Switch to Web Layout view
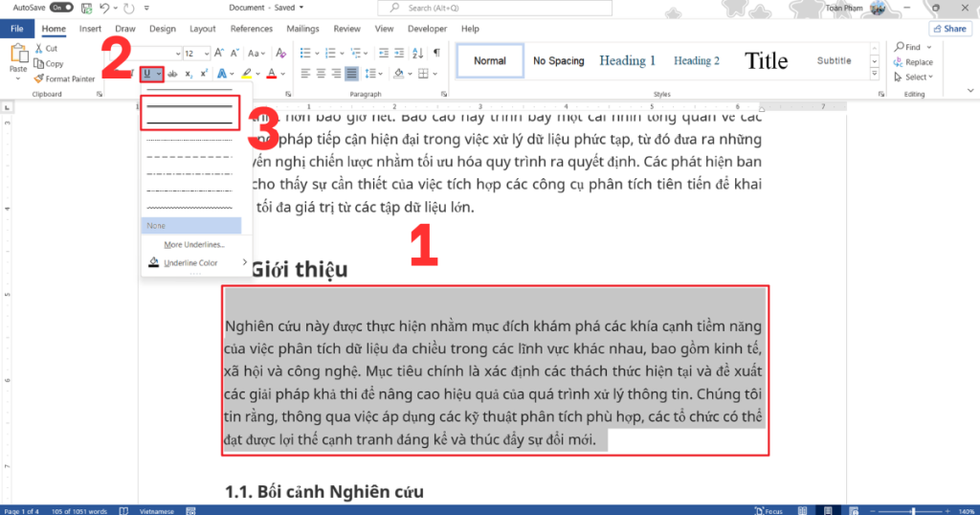980x515 pixels. pyautogui.click(x=854, y=510)
